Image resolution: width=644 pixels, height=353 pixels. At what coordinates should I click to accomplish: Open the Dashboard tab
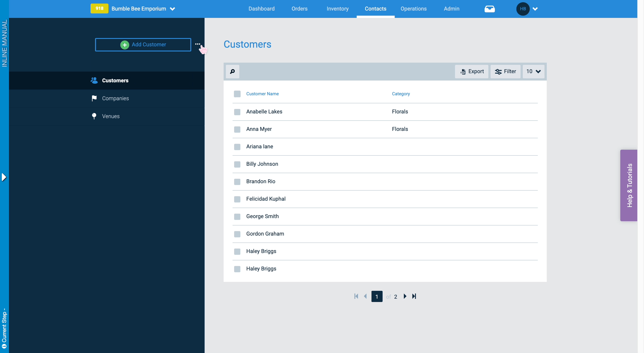pos(261,9)
